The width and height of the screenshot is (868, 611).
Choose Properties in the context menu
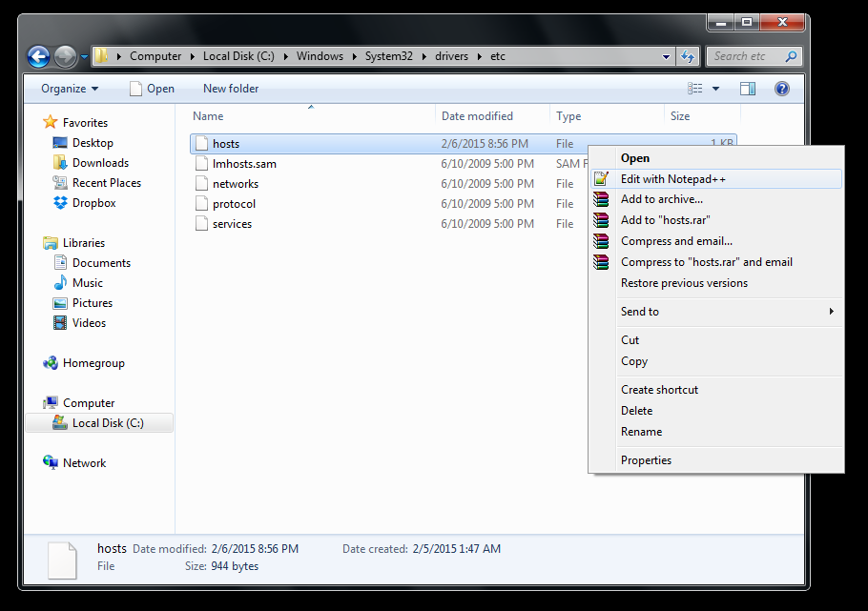[x=715, y=460]
